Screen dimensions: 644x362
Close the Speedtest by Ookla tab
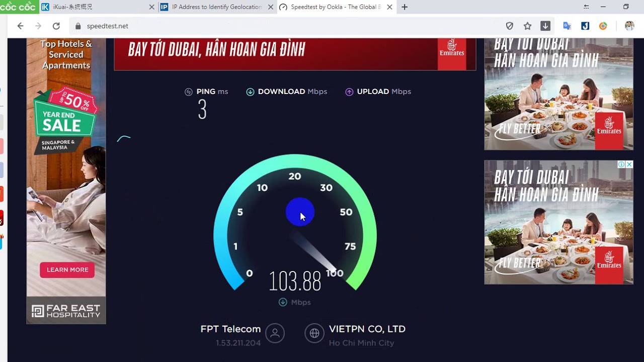[389, 7]
